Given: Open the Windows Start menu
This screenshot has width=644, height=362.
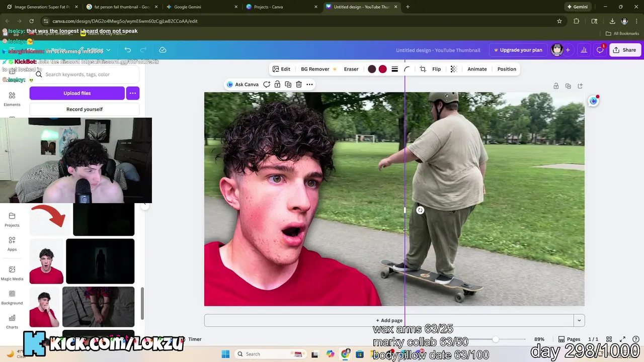Looking at the screenshot, I should [225, 354].
